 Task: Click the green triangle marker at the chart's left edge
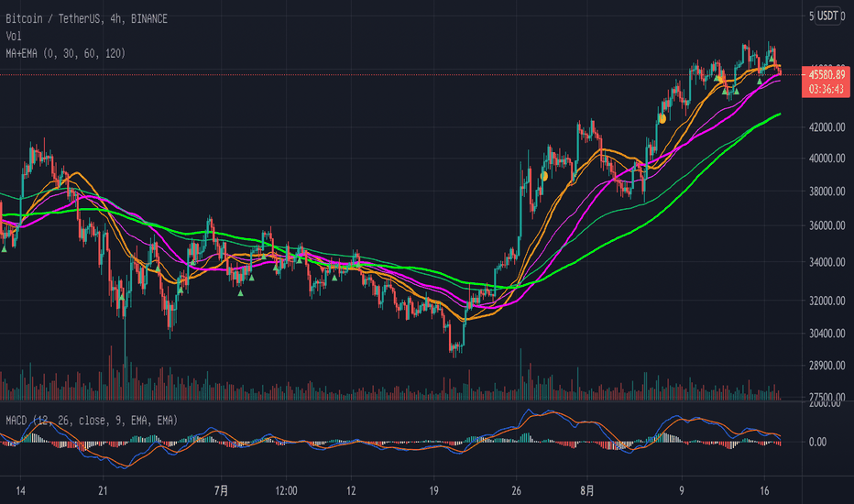[4, 249]
